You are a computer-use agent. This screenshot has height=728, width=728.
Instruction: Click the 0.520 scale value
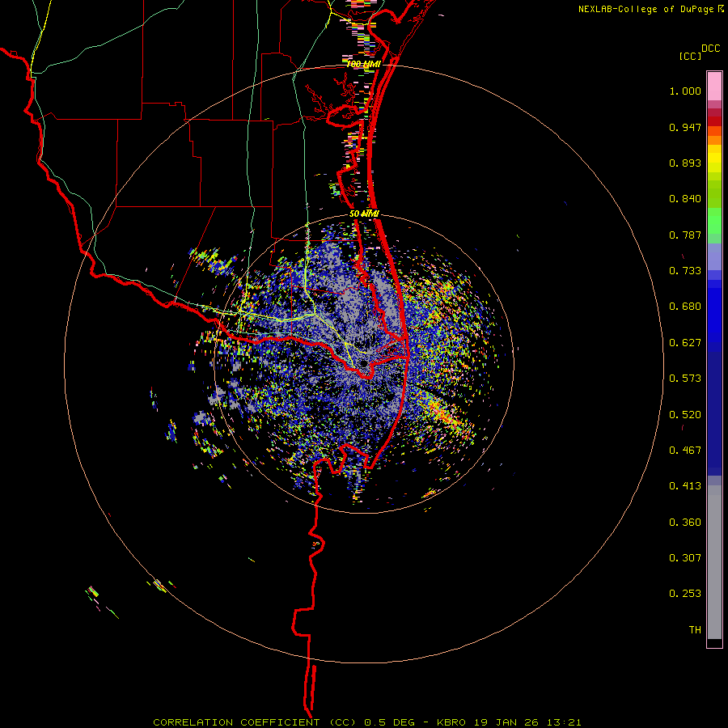coord(685,415)
